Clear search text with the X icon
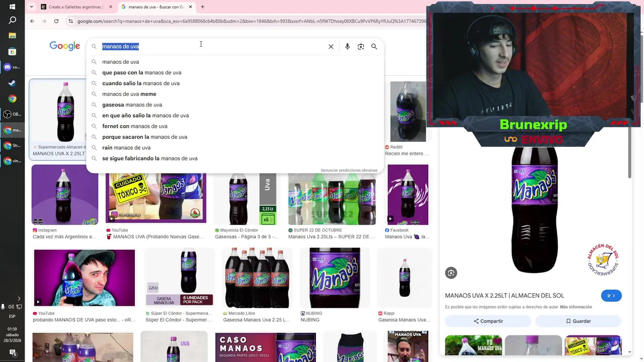 [331, 46]
